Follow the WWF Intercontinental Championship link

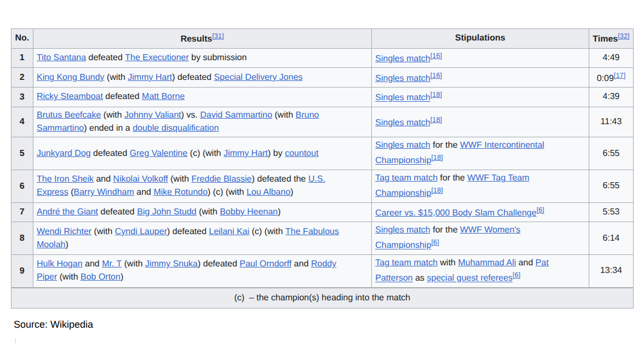[x=502, y=145]
